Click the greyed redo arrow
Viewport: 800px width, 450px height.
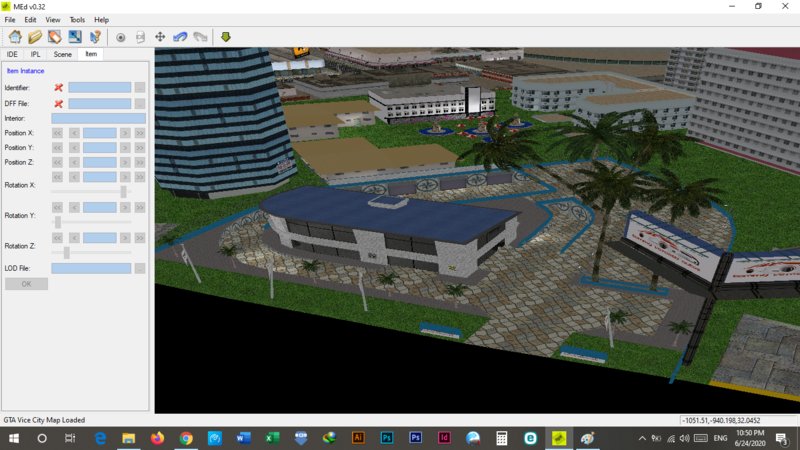click(201, 37)
